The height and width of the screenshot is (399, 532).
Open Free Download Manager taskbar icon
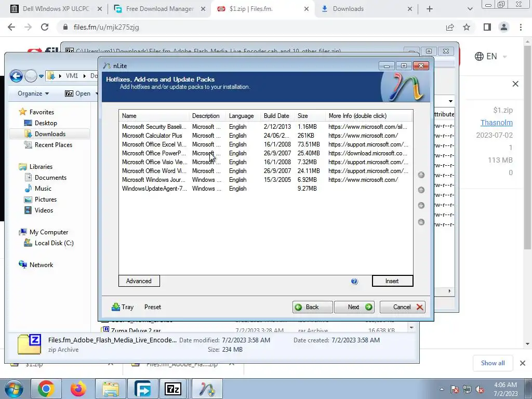tap(142, 389)
